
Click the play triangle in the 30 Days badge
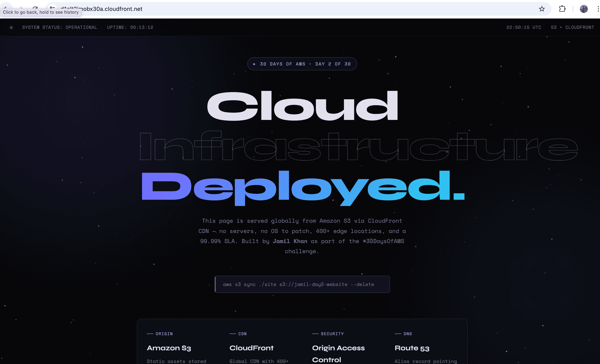click(x=254, y=64)
